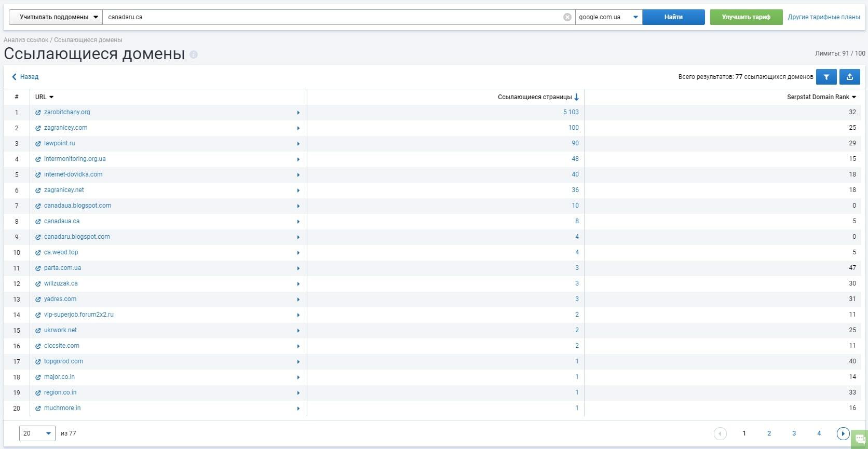The image size is (868, 449).
Task: Click the Найти search button
Action: coord(673,17)
